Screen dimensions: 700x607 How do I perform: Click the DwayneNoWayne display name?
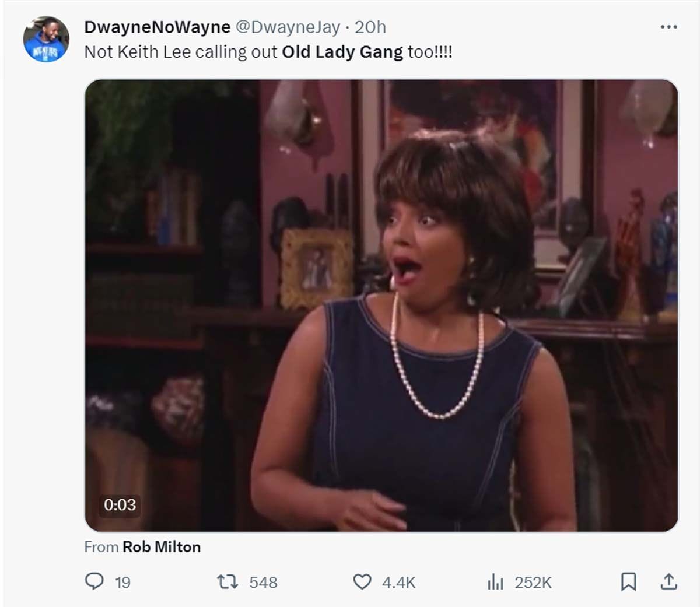click(157, 27)
